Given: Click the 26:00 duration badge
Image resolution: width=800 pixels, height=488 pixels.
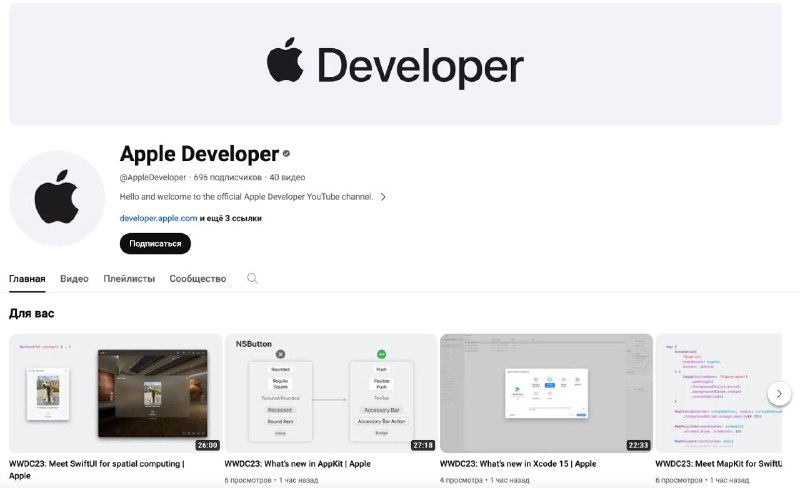Looking at the screenshot, I should point(207,445).
